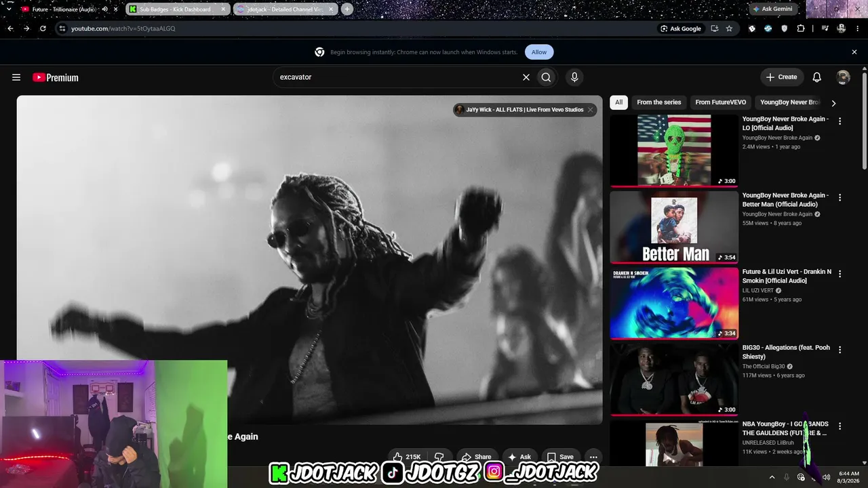The image size is (868, 488).
Task: Bookmark this page with the star
Action: point(729,28)
